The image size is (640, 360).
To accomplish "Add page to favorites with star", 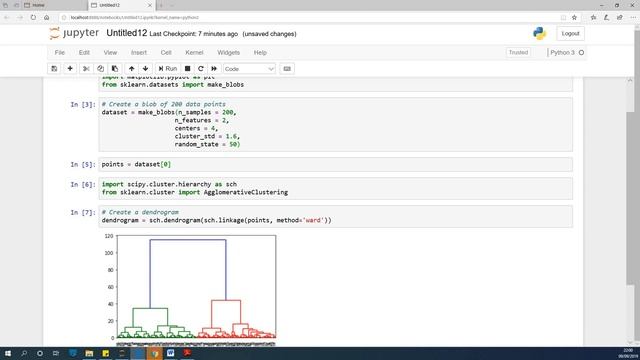I will (x=574, y=18).
